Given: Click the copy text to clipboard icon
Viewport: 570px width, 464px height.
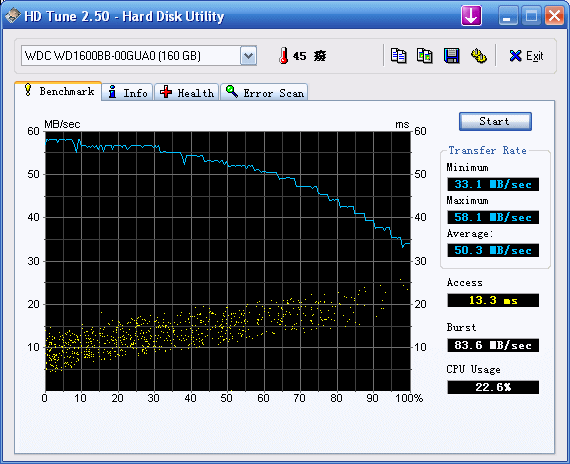Looking at the screenshot, I should 398,56.
